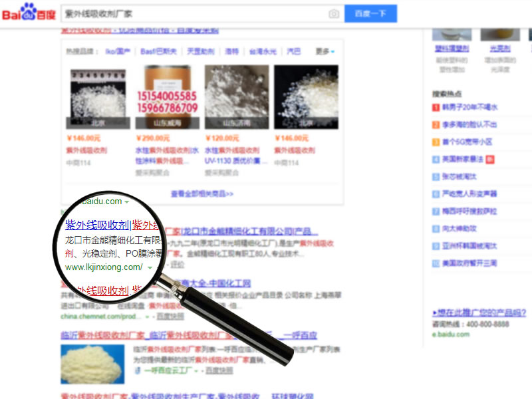Open hot search 首个5G宽带小区
532x399 pixels.
[x=467, y=142]
